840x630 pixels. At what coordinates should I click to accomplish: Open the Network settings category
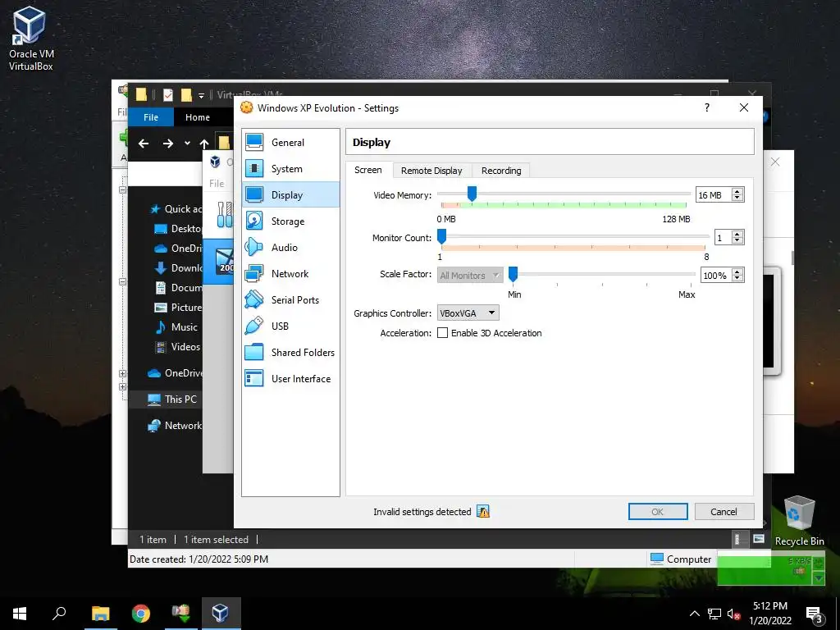[290, 274]
